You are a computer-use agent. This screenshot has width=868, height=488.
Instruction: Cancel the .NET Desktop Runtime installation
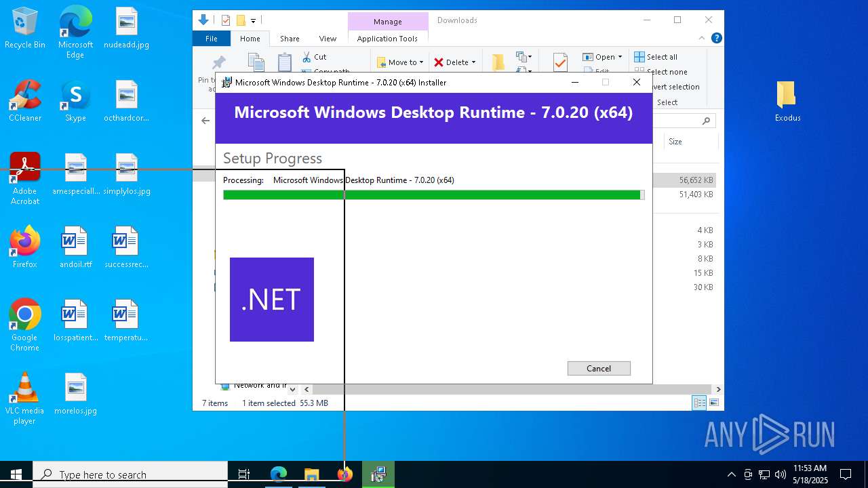coord(599,368)
